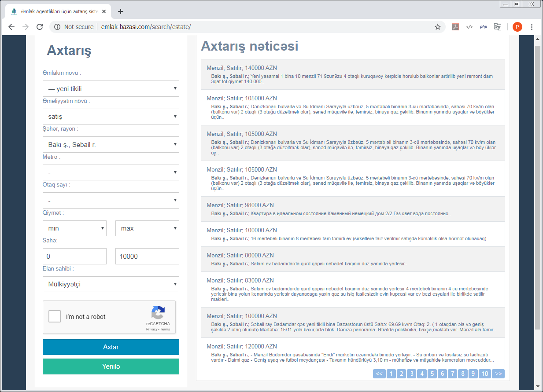
Task: Open the orange profile avatar
Action: point(517,27)
